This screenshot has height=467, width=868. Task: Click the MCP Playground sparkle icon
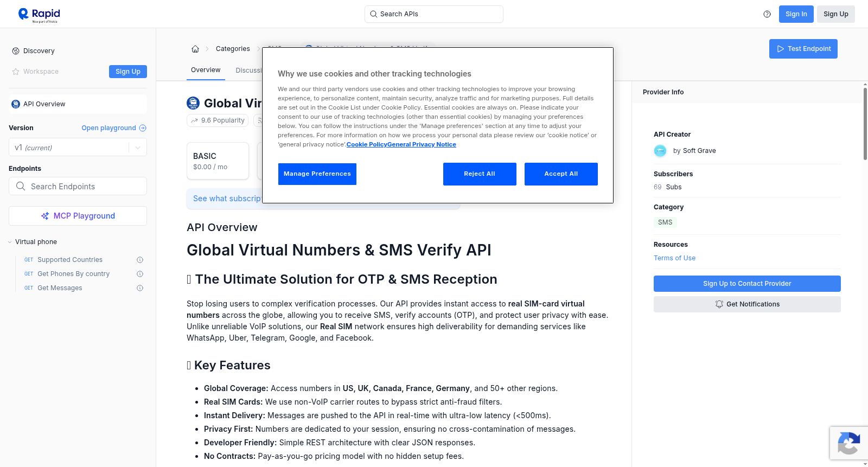pyautogui.click(x=45, y=216)
